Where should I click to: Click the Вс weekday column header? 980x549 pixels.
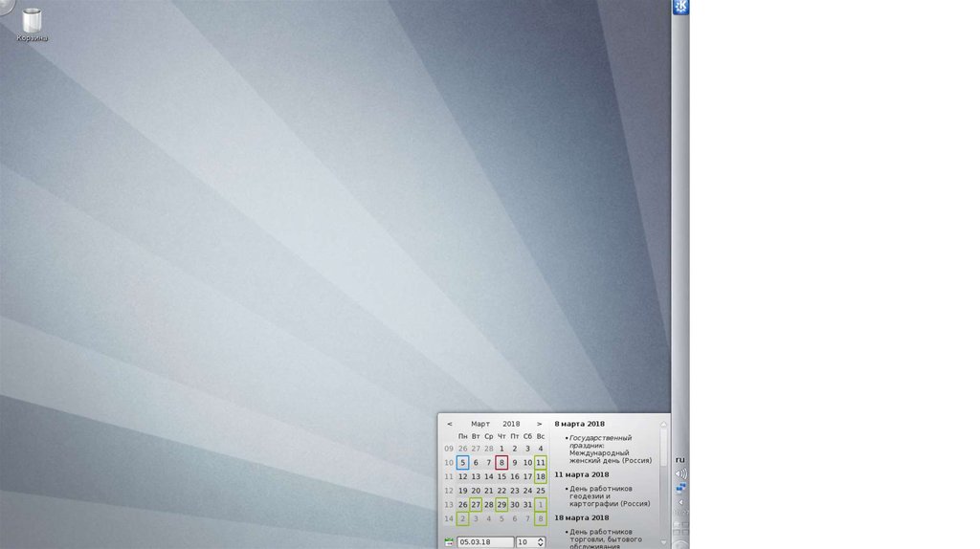click(541, 436)
